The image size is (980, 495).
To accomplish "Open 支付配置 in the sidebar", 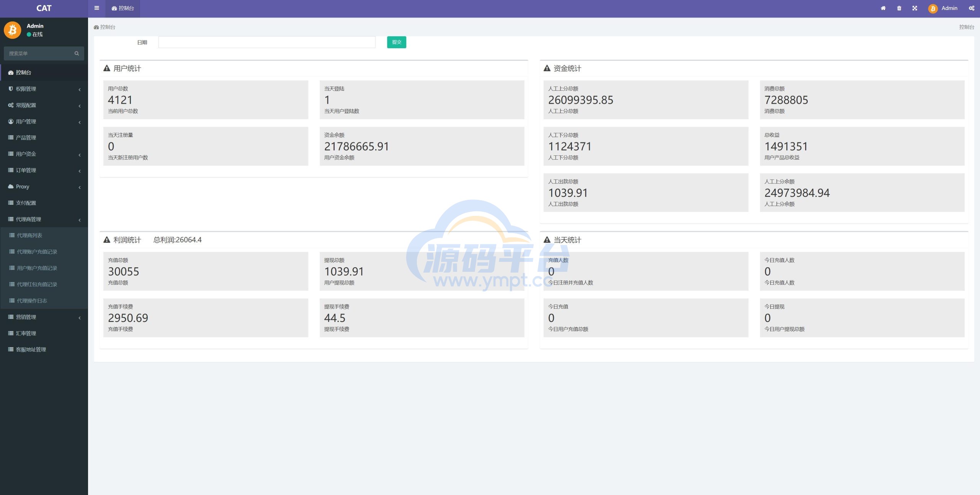I will [44, 203].
